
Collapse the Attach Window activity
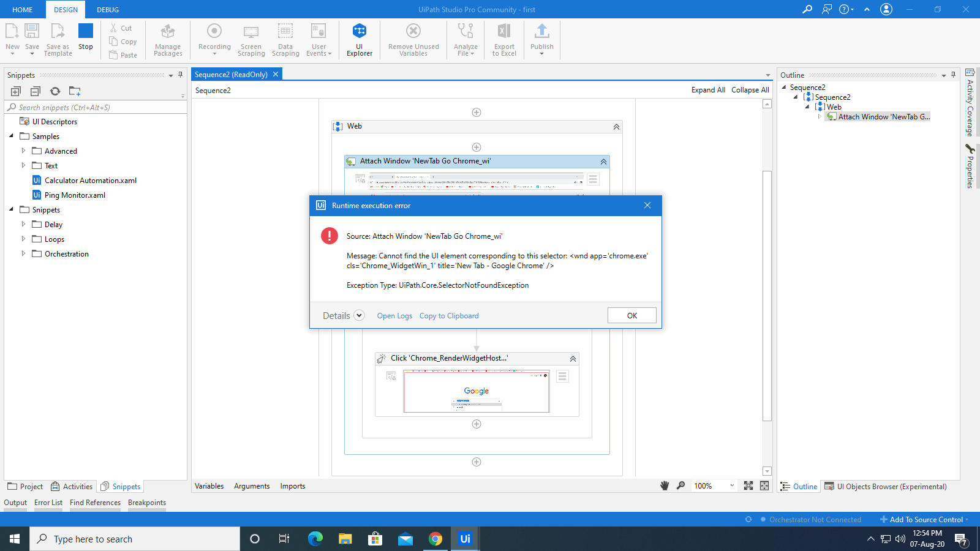coord(603,162)
